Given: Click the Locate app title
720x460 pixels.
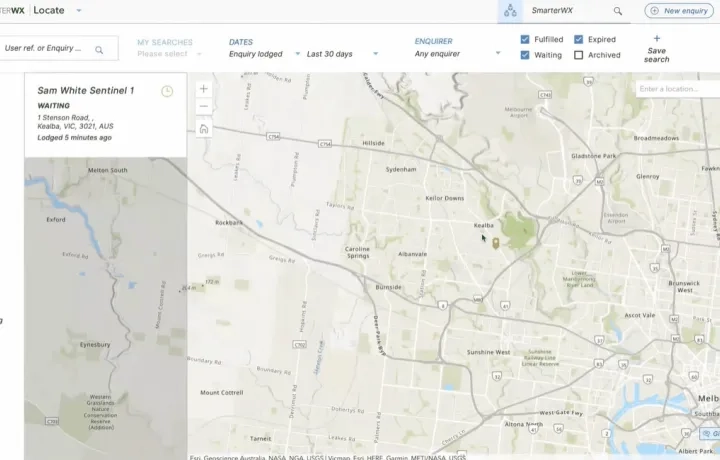Looking at the screenshot, I should click(49, 10).
